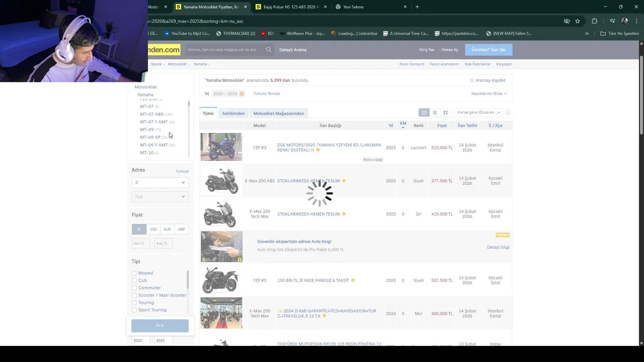Open the Km'ye göre sorting dropdown
The height and width of the screenshot is (362, 644).
(478, 113)
